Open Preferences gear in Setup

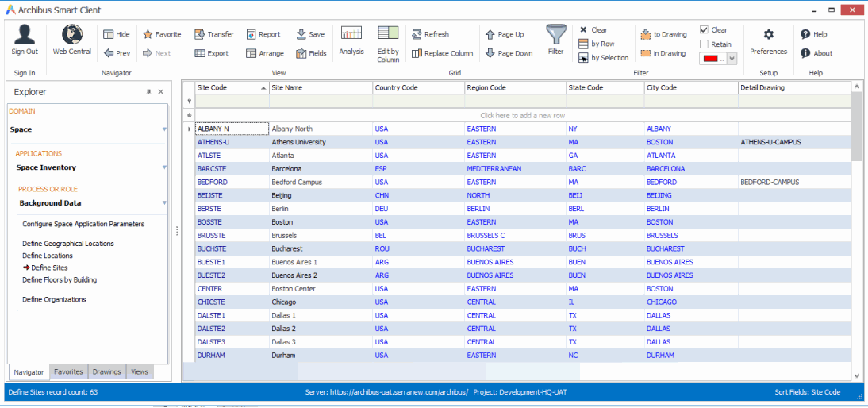pyautogui.click(x=768, y=35)
